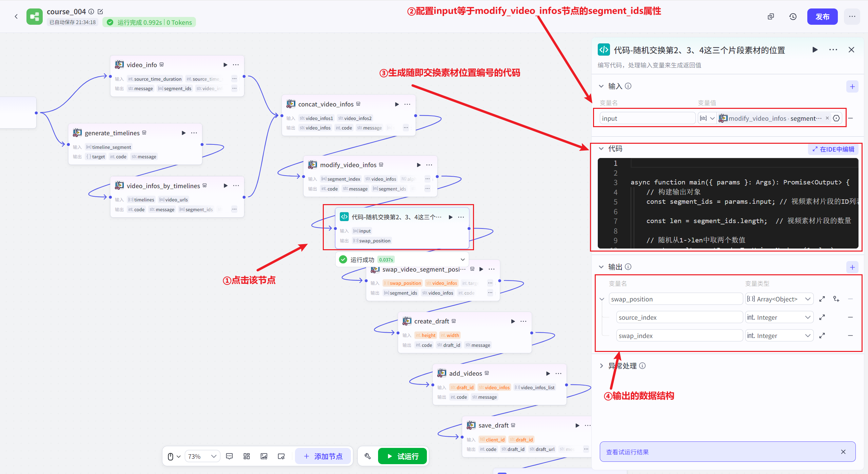Click the 发布 publish button
Image resolution: width=868 pixels, height=474 pixels.
pos(822,17)
